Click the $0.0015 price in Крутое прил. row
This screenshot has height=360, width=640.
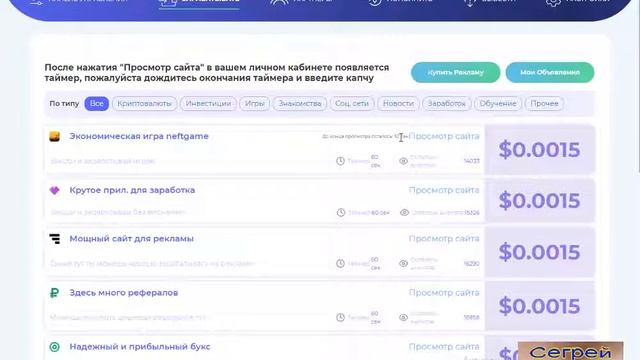point(539,201)
